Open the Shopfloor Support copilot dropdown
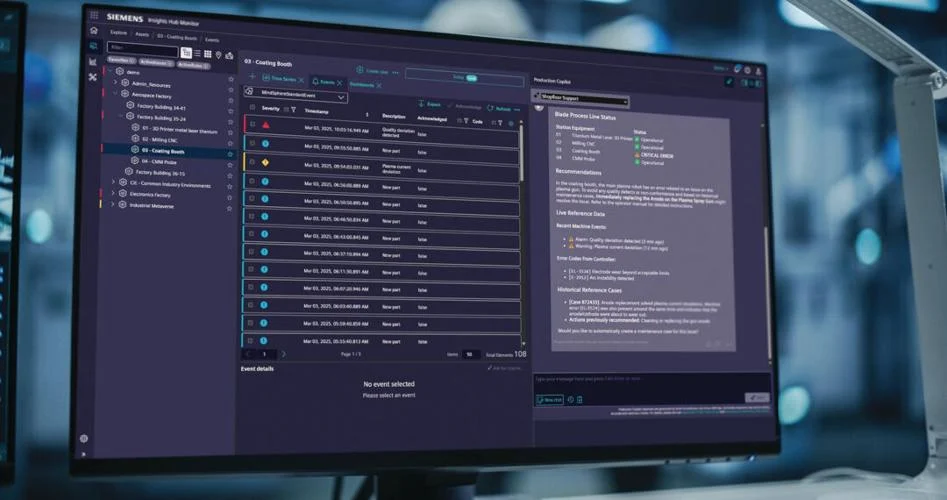947x500 pixels. point(582,101)
